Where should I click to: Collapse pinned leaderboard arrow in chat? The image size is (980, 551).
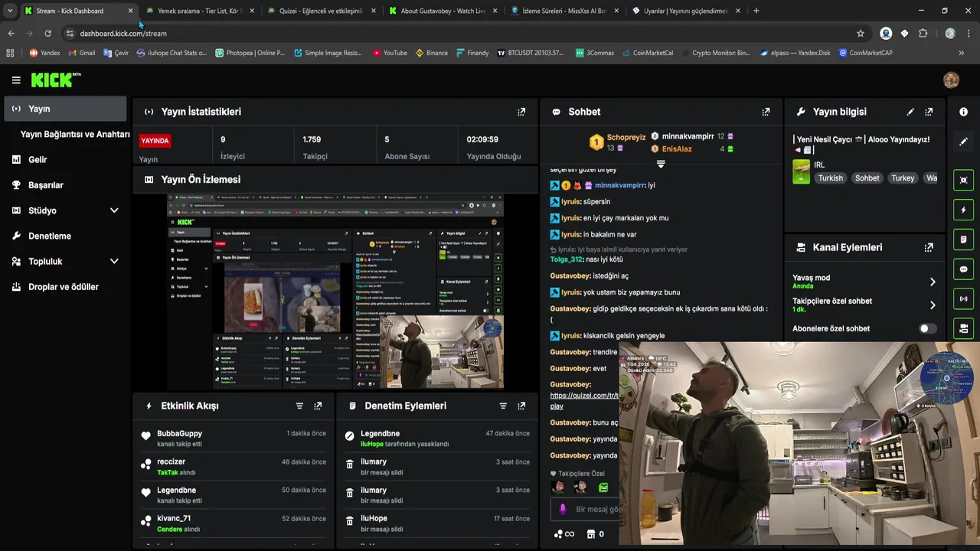(x=661, y=164)
